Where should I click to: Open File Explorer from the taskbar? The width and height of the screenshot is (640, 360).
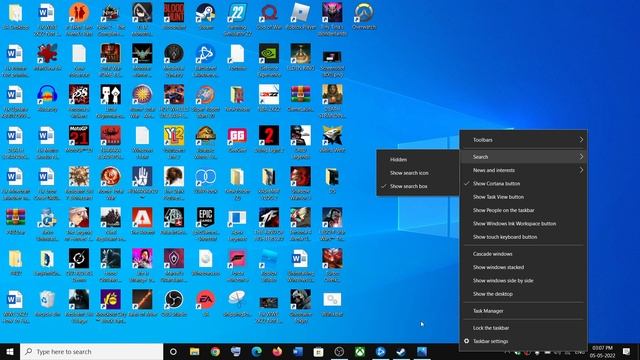click(194, 351)
